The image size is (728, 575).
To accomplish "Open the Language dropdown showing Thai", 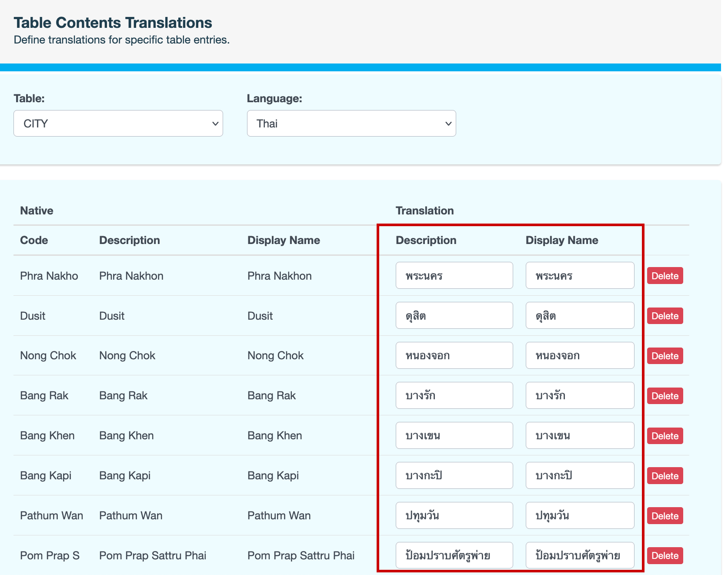I will 351,124.
